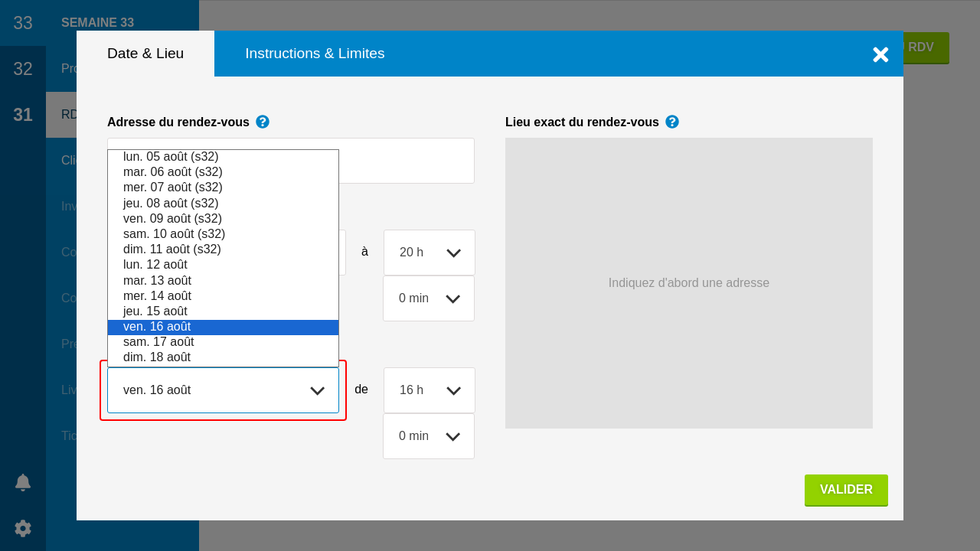Select jeu. 15 août from list
980x551 pixels.
coord(155,311)
